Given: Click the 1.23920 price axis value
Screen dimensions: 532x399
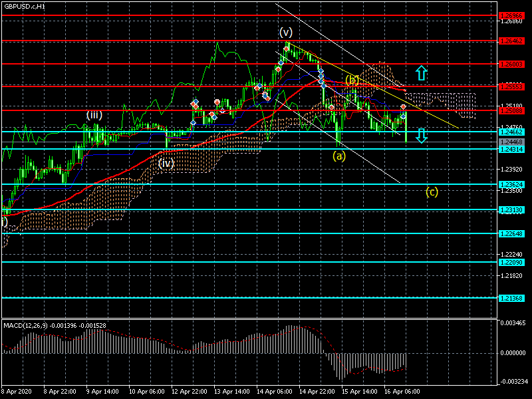Looking at the screenshot, I should pos(511,170).
